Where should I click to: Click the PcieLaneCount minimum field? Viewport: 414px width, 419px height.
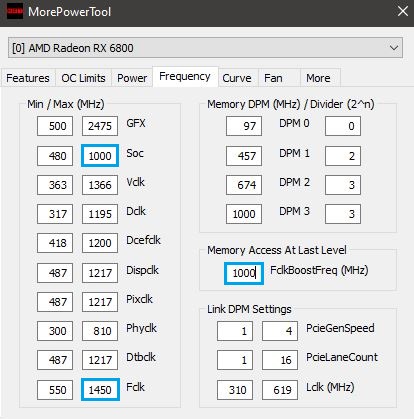point(235,360)
